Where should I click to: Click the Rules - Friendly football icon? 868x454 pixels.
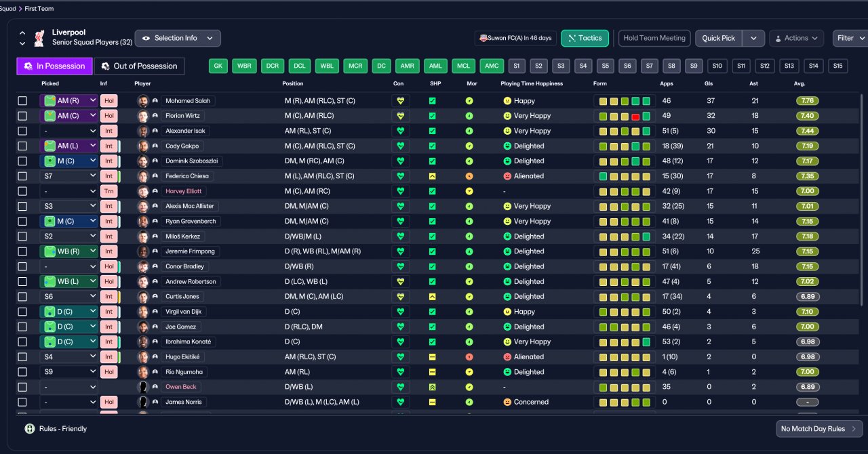30,429
